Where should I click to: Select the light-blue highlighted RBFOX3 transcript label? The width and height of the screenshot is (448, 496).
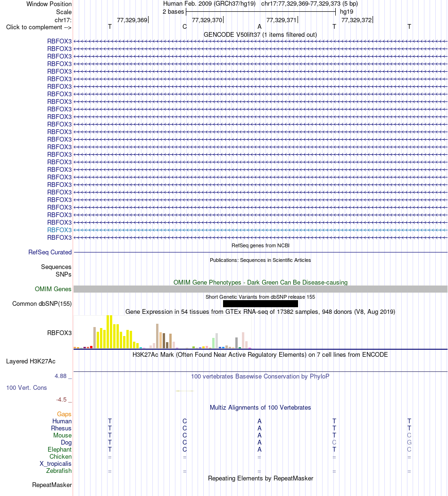[59, 230]
